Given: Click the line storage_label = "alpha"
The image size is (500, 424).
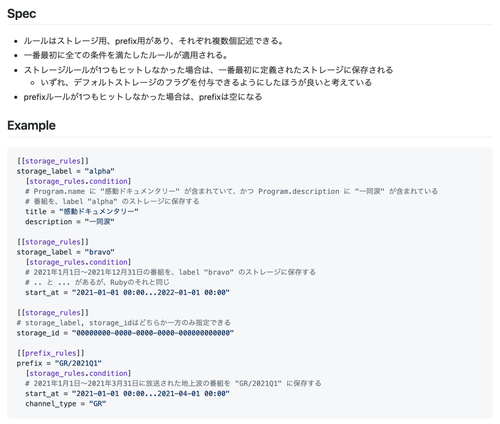Looking at the screenshot, I should (66, 171).
